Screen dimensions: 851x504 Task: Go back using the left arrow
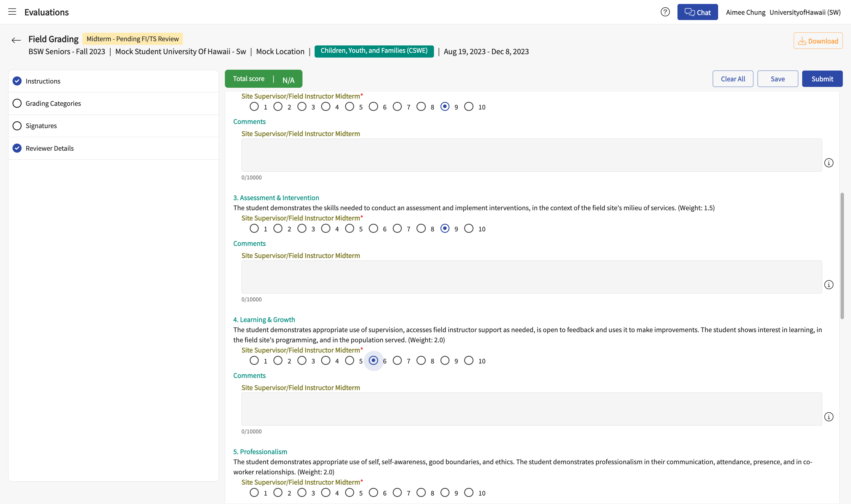click(16, 40)
